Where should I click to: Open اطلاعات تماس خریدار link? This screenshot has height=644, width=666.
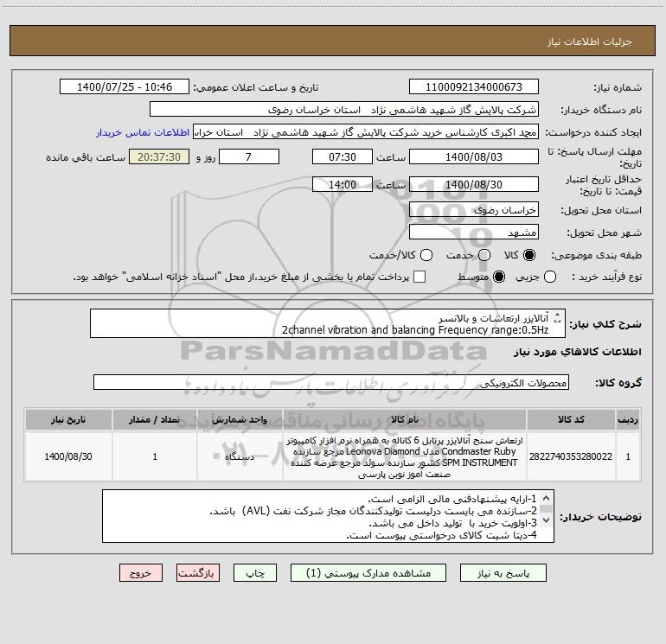(143, 132)
